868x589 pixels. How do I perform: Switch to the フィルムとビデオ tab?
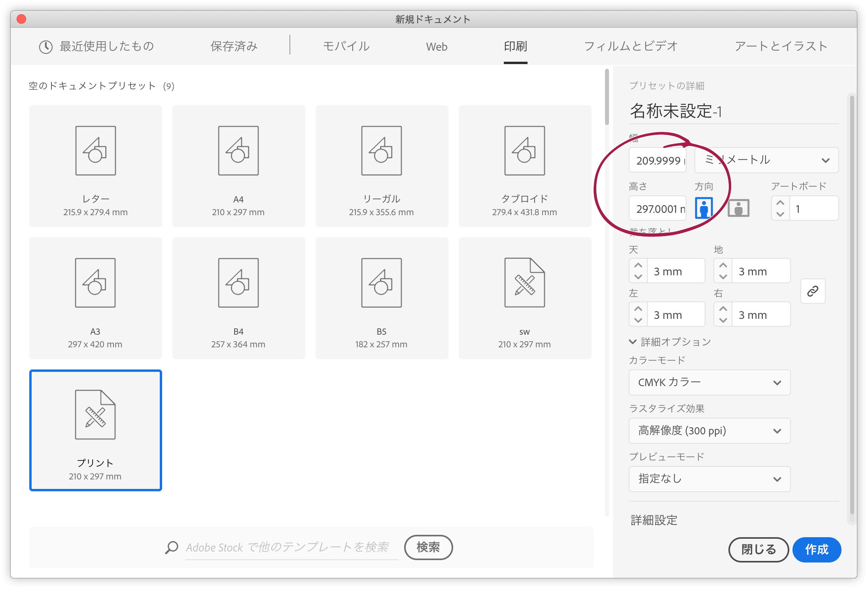pos(631,47)
